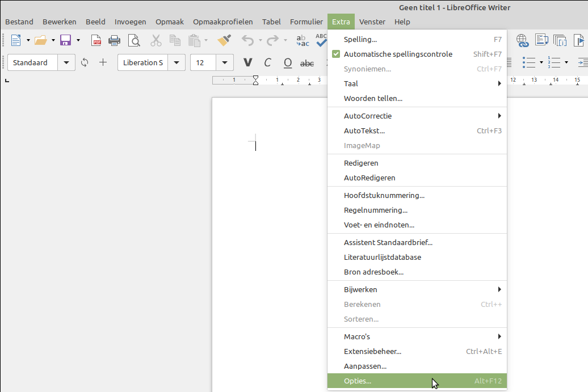
Task: Choose Opties... in the Extra menu
Action: click(x=358, y=381)
